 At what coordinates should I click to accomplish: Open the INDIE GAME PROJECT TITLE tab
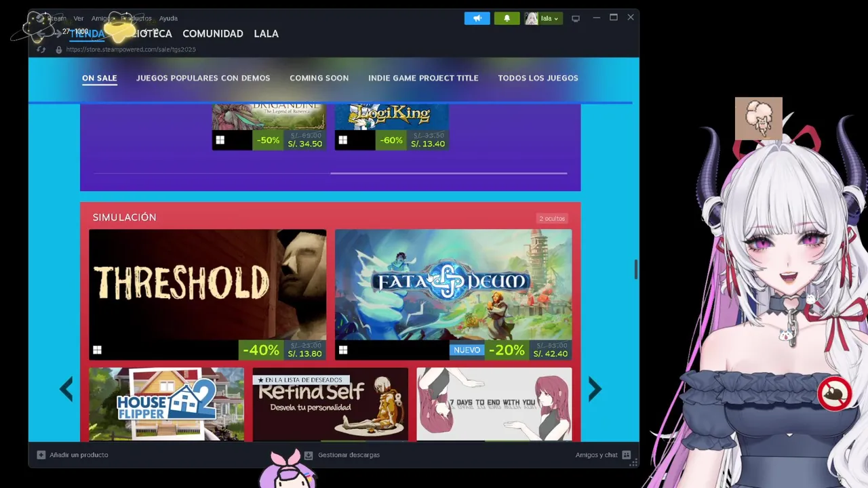423,78
